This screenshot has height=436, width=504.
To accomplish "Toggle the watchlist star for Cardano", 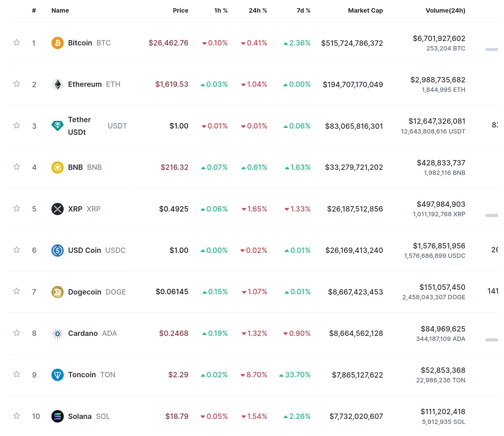I will (x=17, y=333).
